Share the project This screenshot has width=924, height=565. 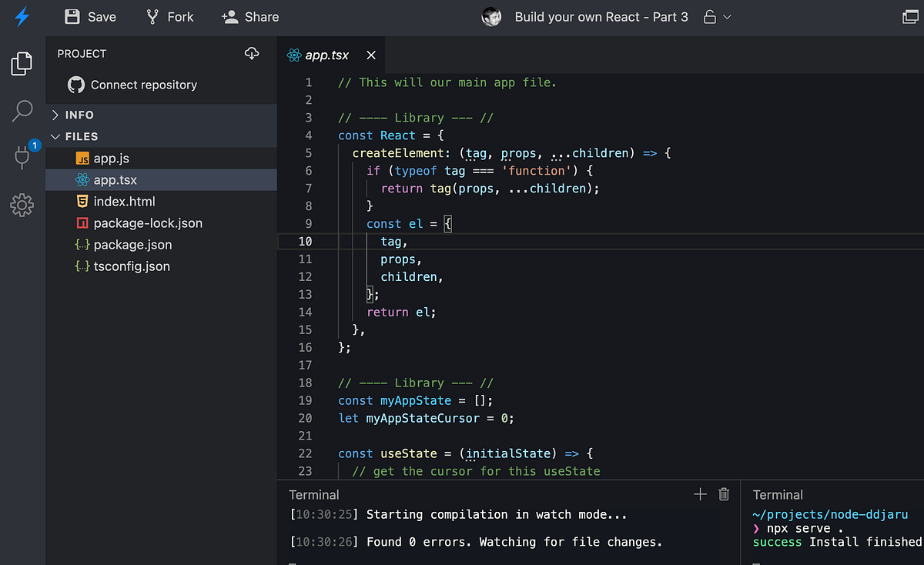tap(250, 17)
